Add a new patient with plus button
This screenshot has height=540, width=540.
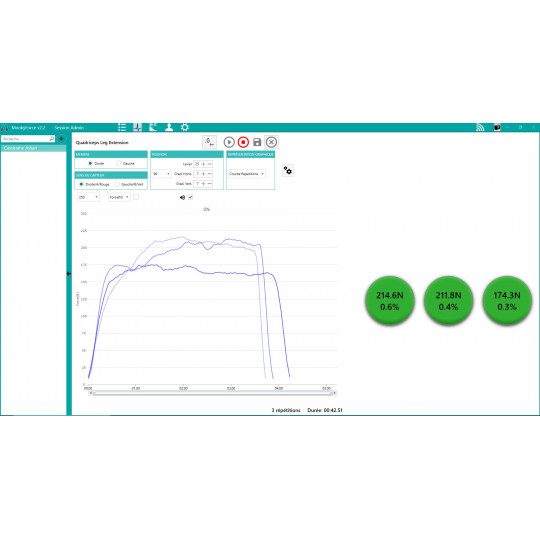(x=61, y=139)
